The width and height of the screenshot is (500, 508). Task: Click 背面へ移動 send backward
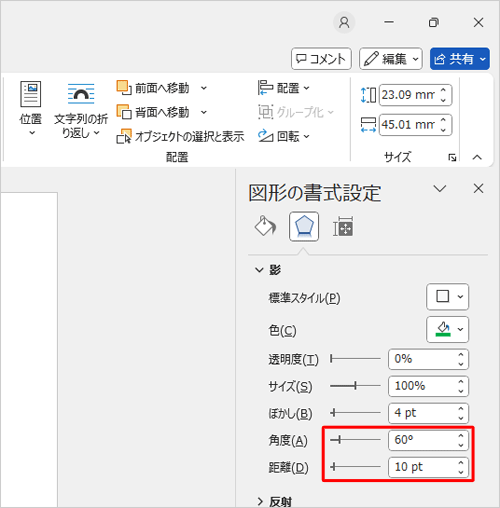tap(153, 112)
